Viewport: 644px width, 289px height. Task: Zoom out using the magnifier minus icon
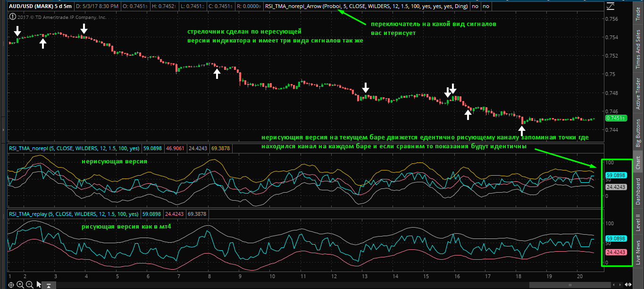coord(29,284)
